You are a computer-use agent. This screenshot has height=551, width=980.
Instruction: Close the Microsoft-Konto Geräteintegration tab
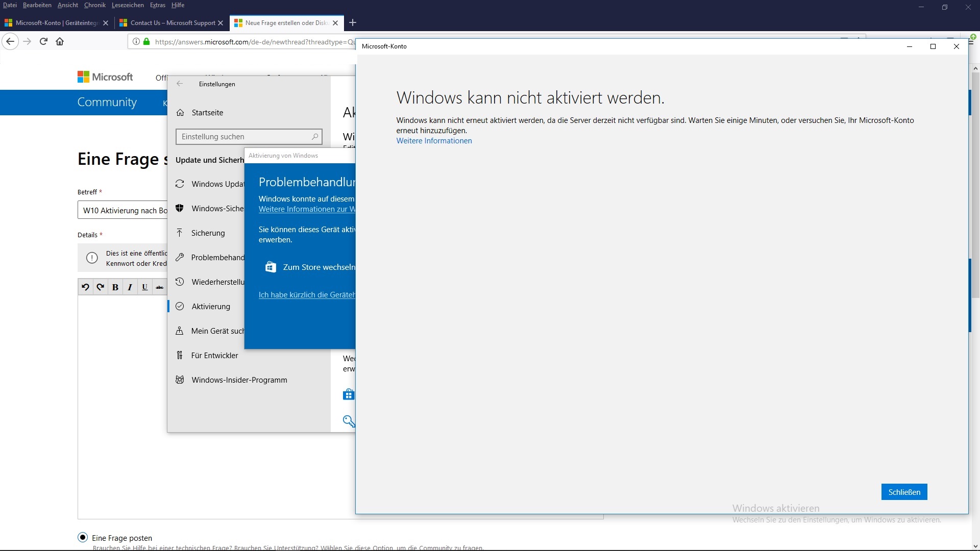coord(106,23)
